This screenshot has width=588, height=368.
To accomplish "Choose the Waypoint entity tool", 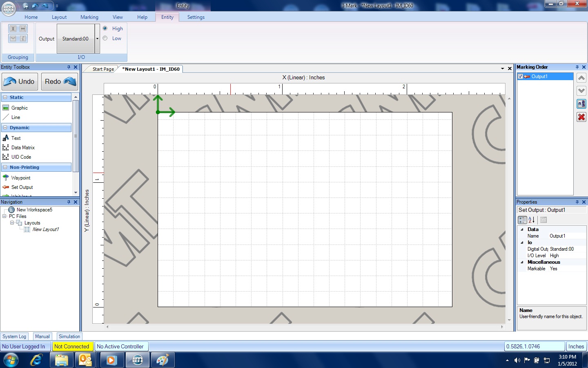I will click(x=21, y=178).
